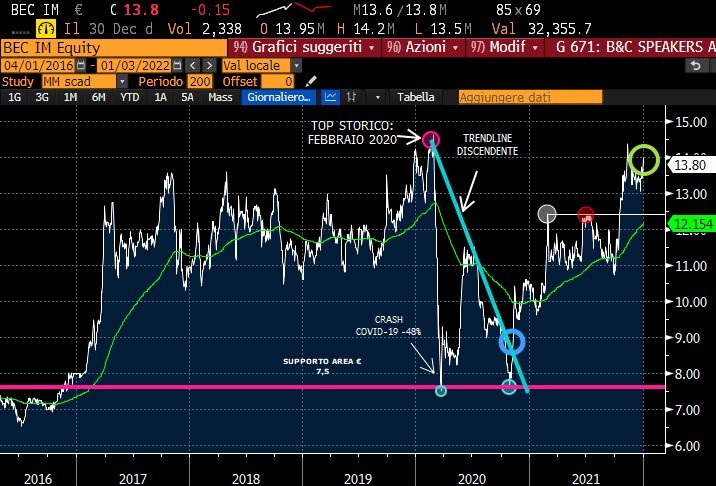The width and height of the screenshot is (716, 486).
Task: Expand the chart type dropdown arrow
Action: [378, 97]
